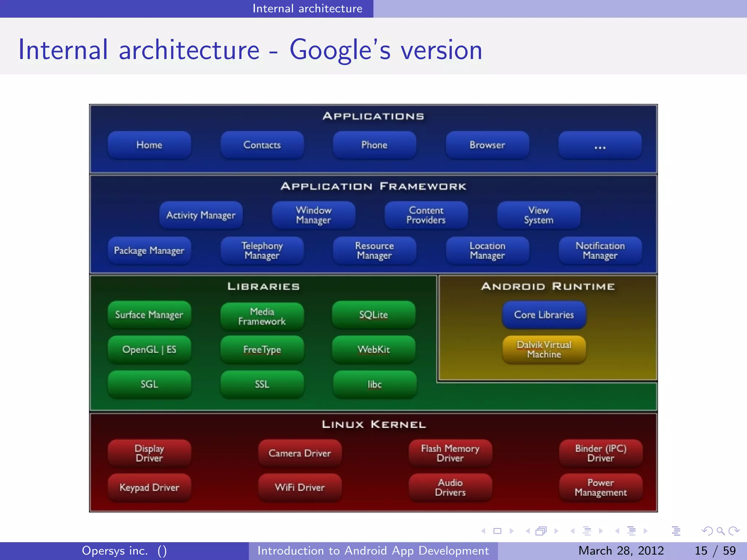The height and width of the screenshot is (560, 747).
Task: Click the SSL library box
Action: 262,384
